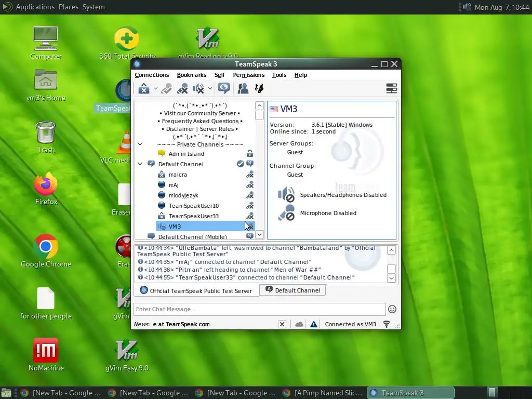Click chat log scroll down arrow

[391, 278]
